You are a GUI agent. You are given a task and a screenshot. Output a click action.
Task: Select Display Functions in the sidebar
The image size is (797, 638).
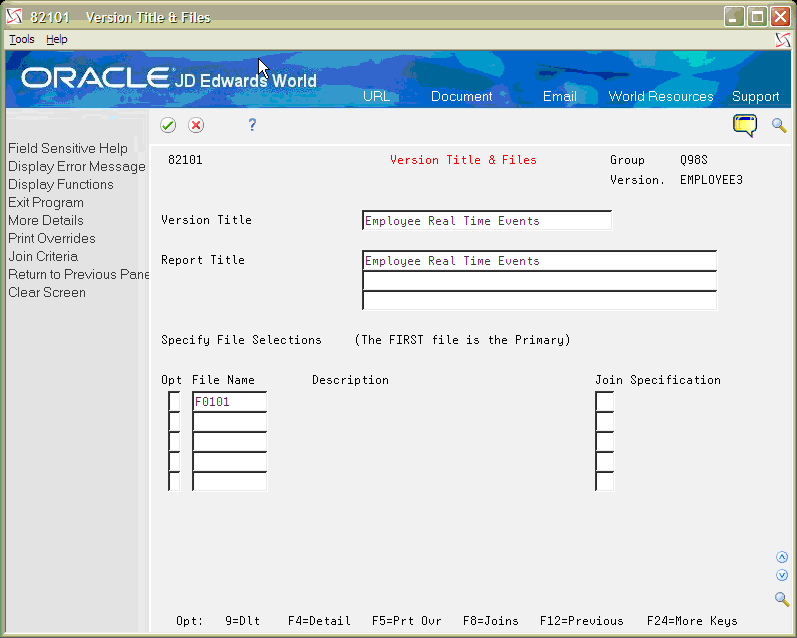click(x=60, y=185)
